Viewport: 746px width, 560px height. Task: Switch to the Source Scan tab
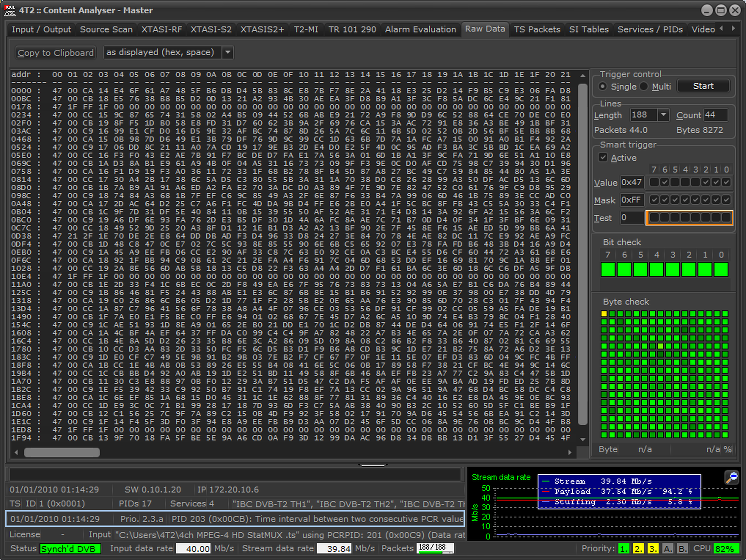pyautogui.click(x=106, y=29)
